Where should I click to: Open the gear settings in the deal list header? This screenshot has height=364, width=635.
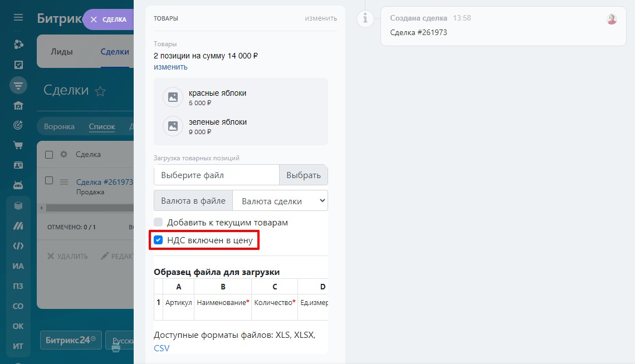(x=63, y=154)
